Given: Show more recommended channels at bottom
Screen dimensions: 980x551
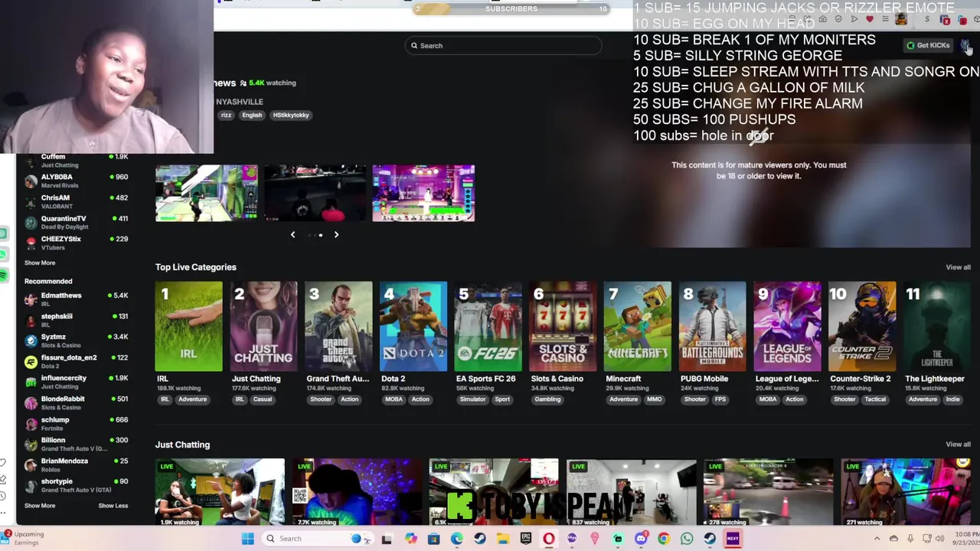Looking at the screenshot, I should 40,505.
